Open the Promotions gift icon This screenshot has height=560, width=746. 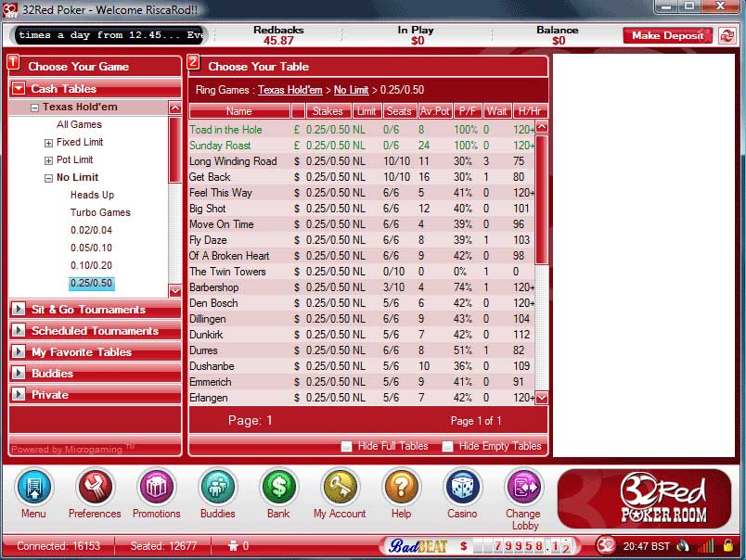pos(156,487)
